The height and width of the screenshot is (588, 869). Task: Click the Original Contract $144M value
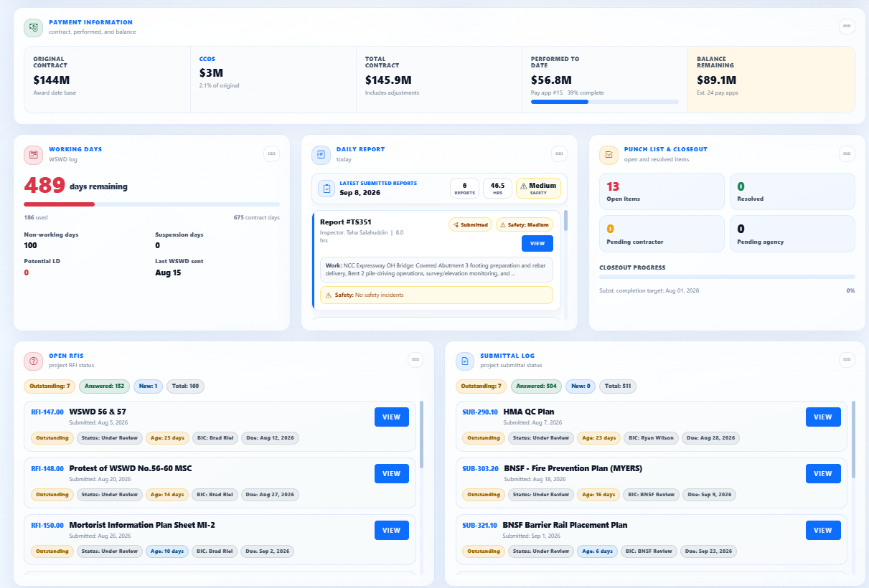pyautogui.click(x=51, y=80)
